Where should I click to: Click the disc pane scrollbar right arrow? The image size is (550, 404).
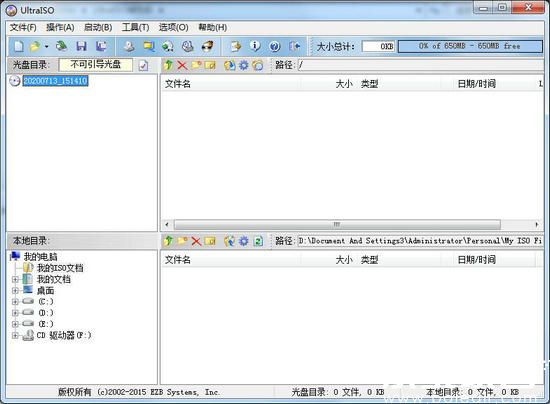(x=537, y=224)
